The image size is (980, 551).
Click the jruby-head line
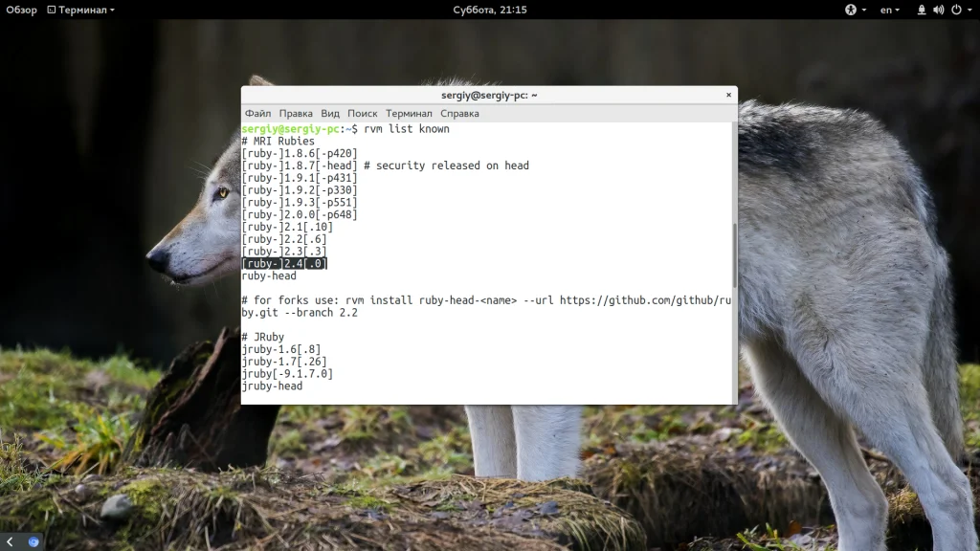click(x=273, y=386)
